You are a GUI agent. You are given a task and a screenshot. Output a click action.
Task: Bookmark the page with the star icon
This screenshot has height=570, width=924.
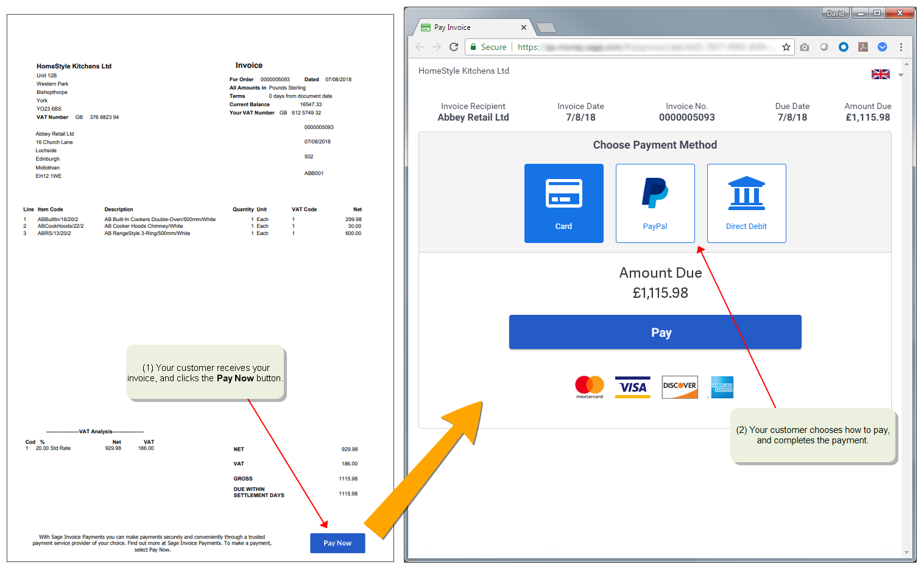coord(786,47)
